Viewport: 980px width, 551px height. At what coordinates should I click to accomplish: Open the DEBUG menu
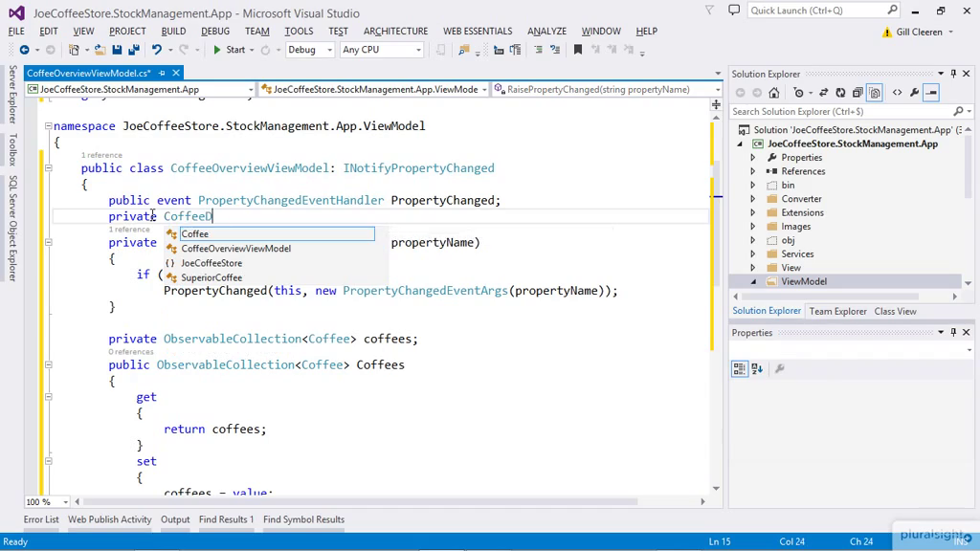[215, 32]
